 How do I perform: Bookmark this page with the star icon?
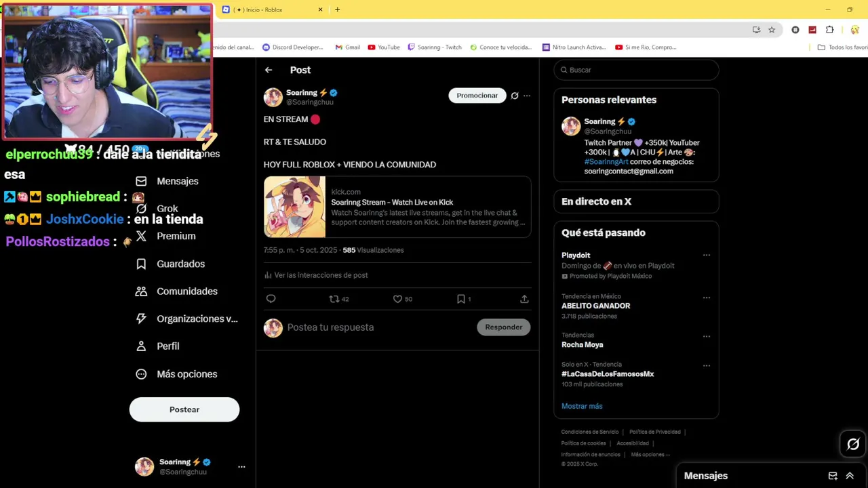[772, 30]
